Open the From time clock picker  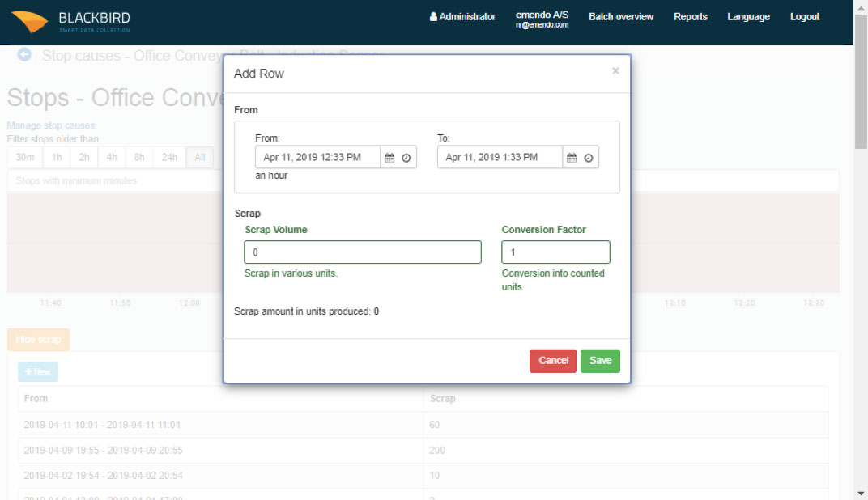point(406,158)
